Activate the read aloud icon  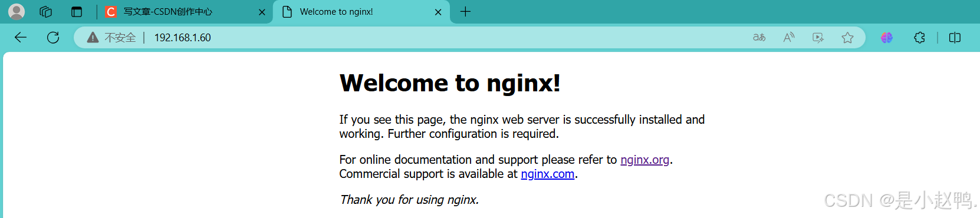[x=788, y=38]
